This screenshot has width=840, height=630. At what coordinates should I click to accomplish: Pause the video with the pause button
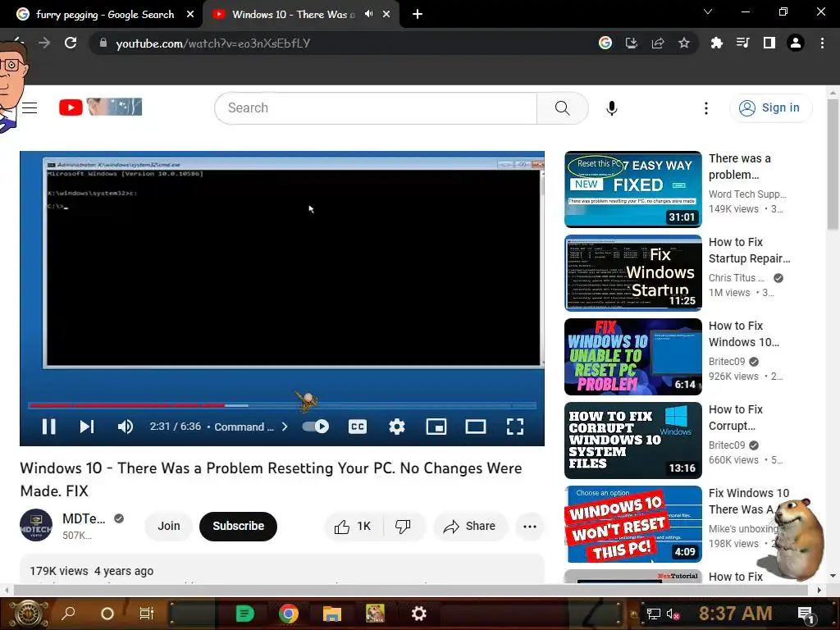coord(48,427)
